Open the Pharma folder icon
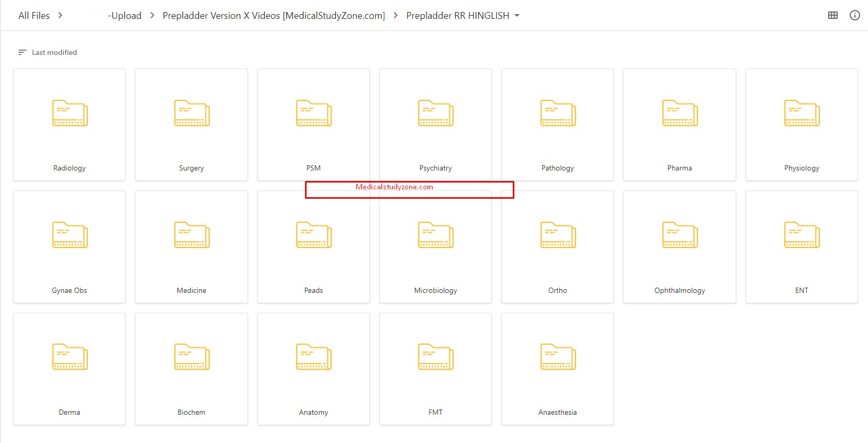 tap(680, 113)
